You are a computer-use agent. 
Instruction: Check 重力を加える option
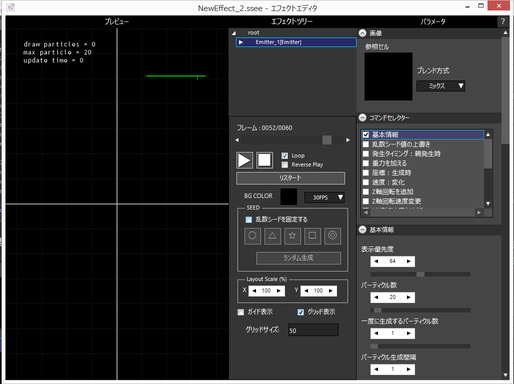tap(366, 163)
